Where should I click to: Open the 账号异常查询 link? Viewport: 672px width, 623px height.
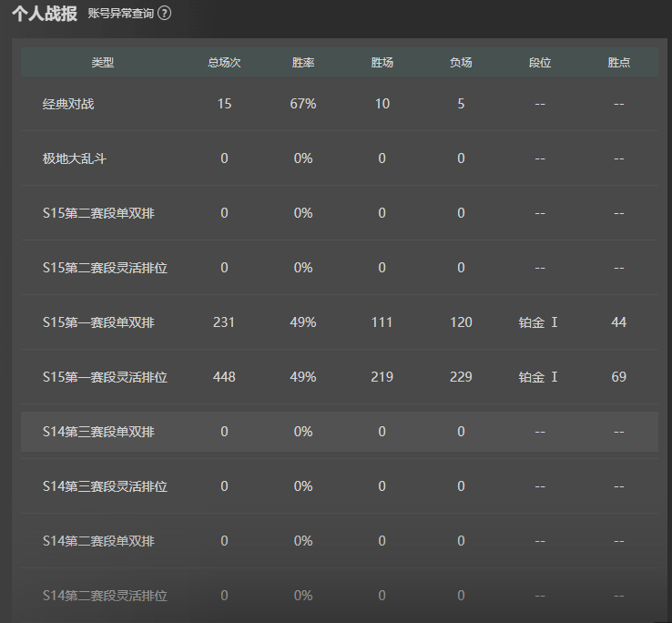pyautogui.click(x=121, y=14)
